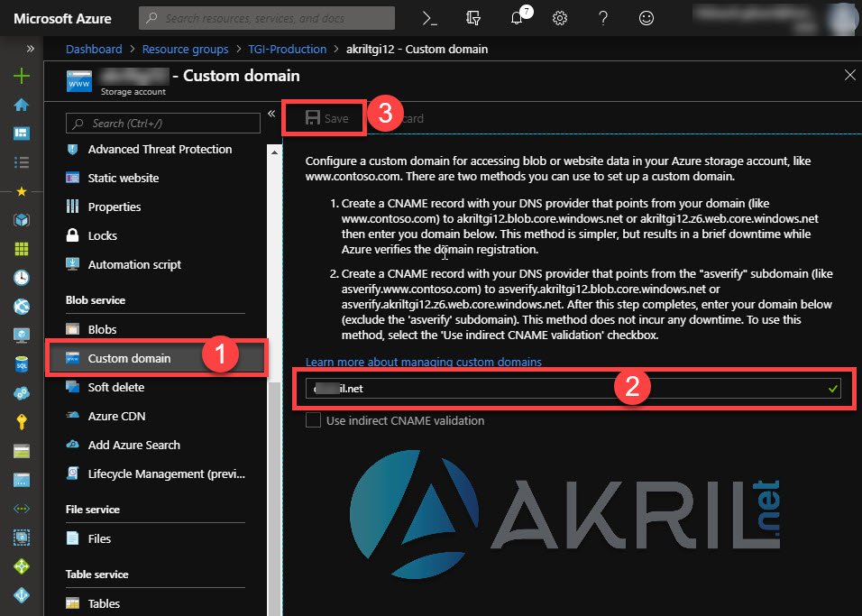Viewport: 862px width, 616px height.
Task: Click the Save button
Action: (x=327, y=118)
